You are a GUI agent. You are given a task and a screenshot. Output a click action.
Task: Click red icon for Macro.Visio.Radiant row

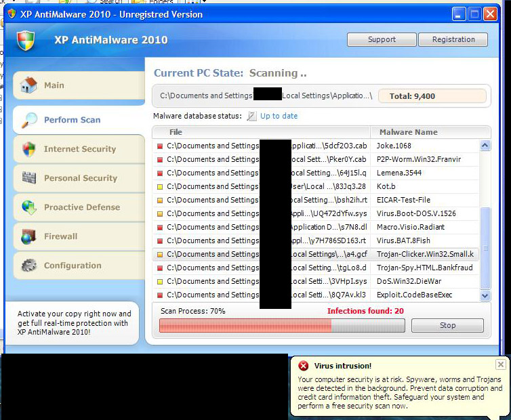tap(160, 228)
